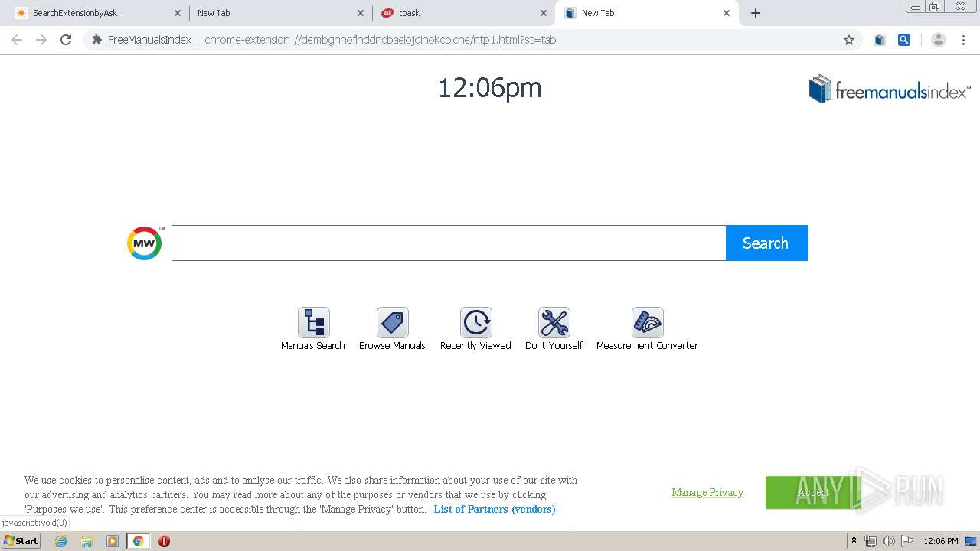Open the blue search extension toolbar icon

pyautogui.click(x=904, y=40)
